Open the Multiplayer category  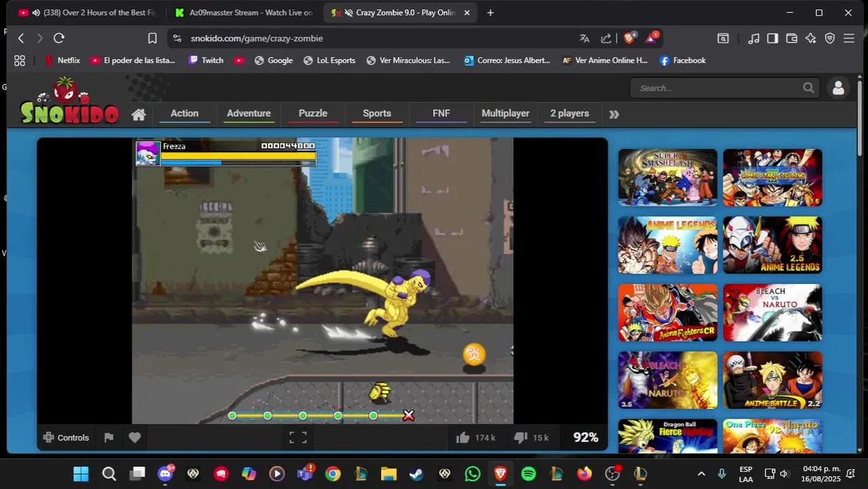(505, 113)
